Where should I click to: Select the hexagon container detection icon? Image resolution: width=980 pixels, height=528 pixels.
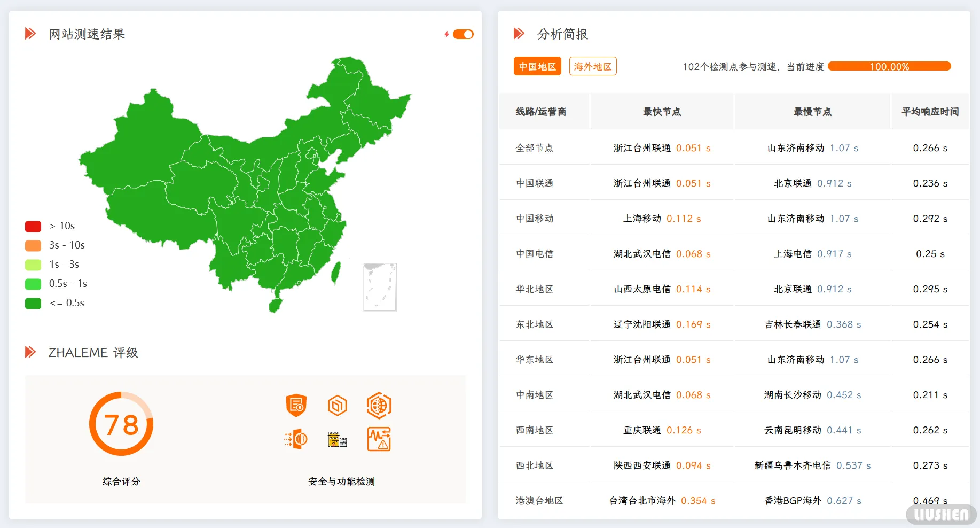tap(336, 405)
